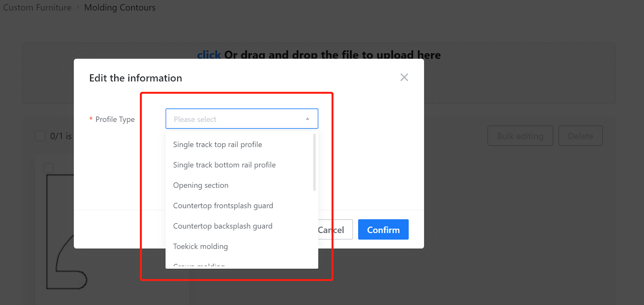The height and width of the screenshot is (305, 644).
Task: Open Bulk editing
Action: pyautogui.click(x=520, y=136)
